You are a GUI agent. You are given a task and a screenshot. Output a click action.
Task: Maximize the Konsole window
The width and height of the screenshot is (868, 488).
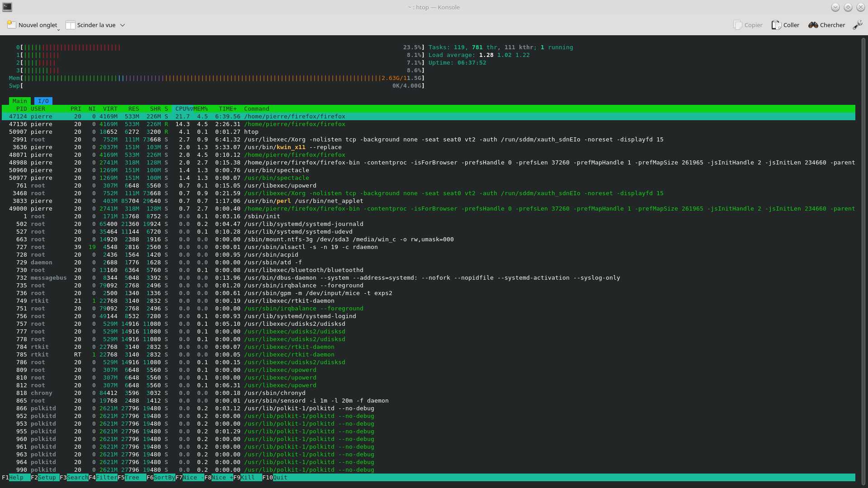point(848,7)
